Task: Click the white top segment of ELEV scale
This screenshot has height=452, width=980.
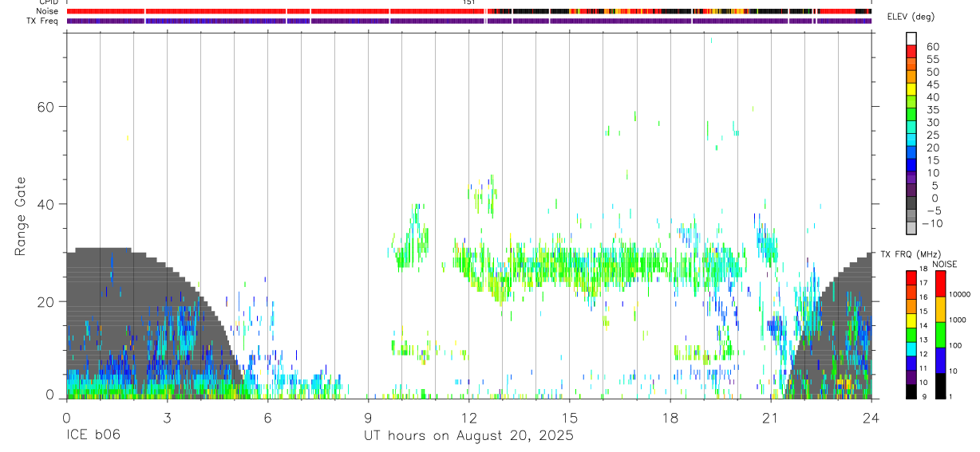Action: pos(911,37)
